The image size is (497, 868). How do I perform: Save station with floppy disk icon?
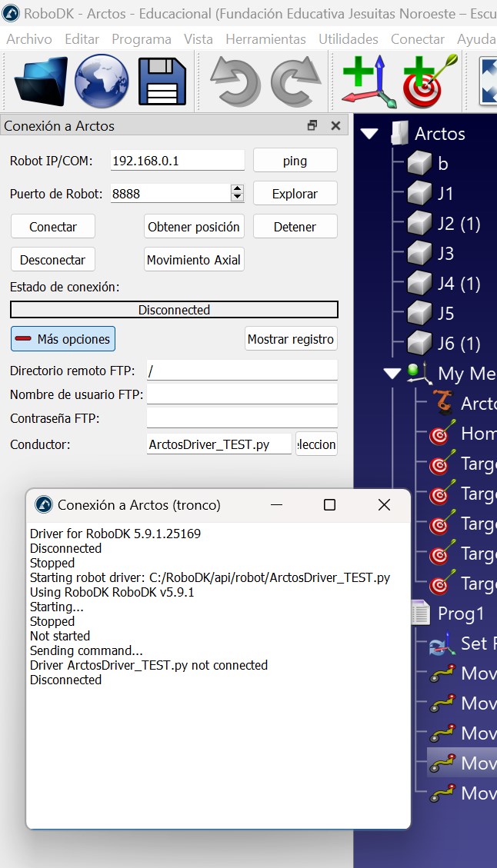click(162, 81)
